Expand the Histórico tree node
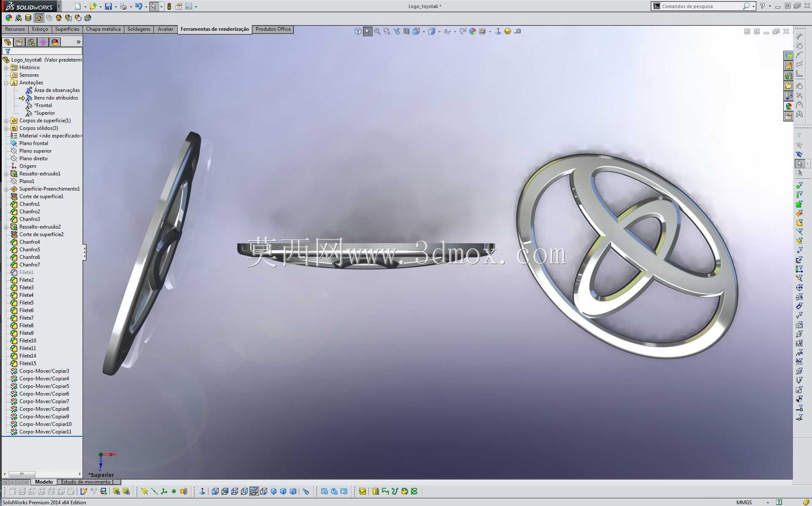This screenshot has width=812, height=506. coord(6,67)
